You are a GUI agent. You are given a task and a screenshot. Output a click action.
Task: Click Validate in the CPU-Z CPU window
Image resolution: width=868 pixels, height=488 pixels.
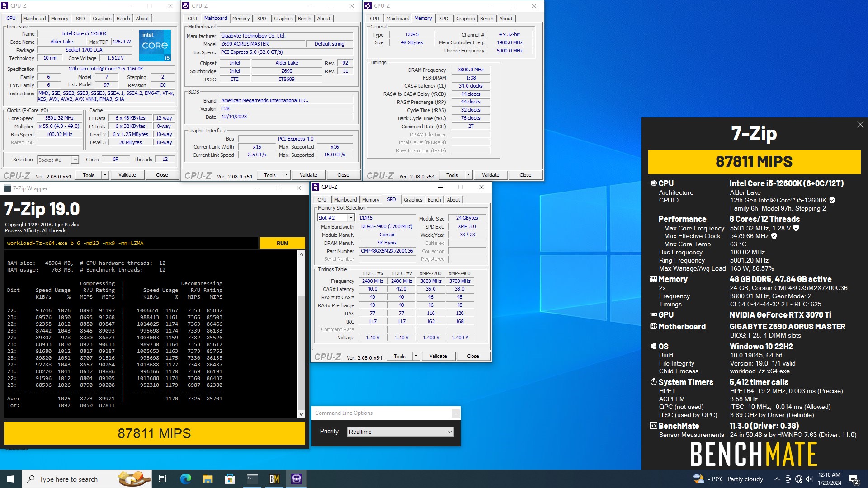127,175
